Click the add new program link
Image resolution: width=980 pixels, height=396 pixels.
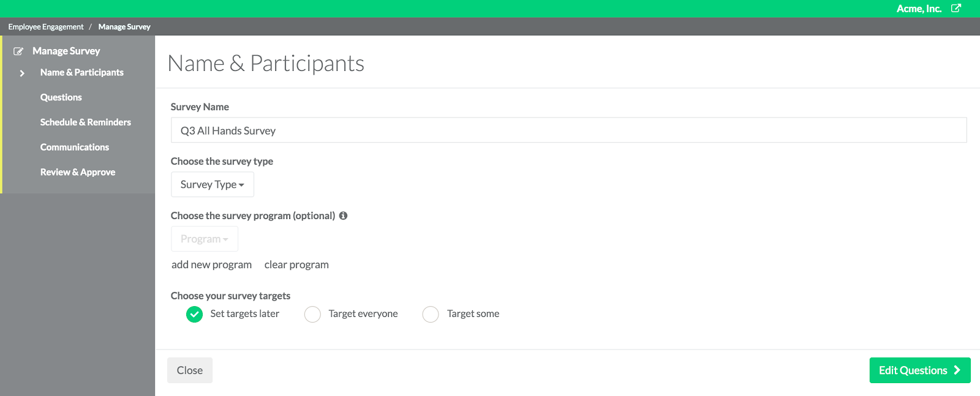[x=211, y=264]
